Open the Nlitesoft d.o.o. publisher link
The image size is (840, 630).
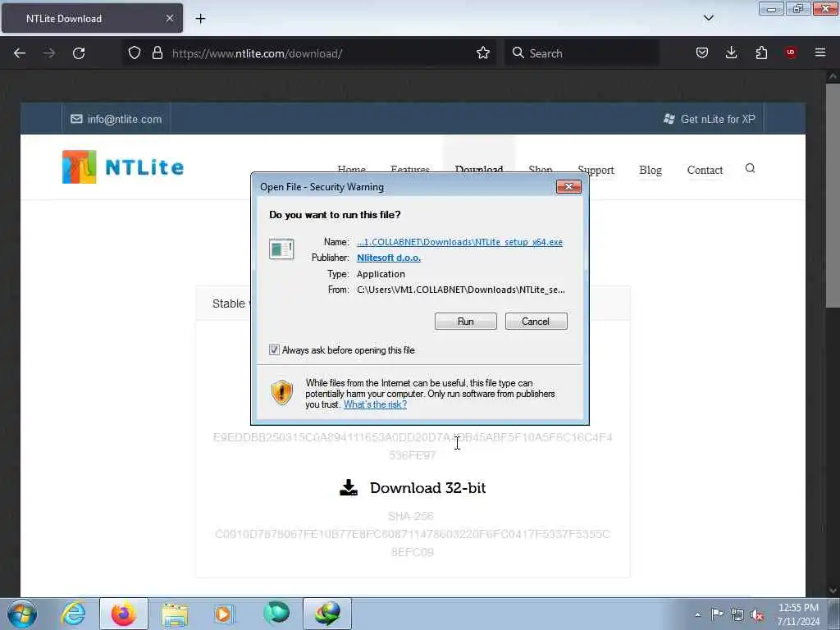coord(388,258)
